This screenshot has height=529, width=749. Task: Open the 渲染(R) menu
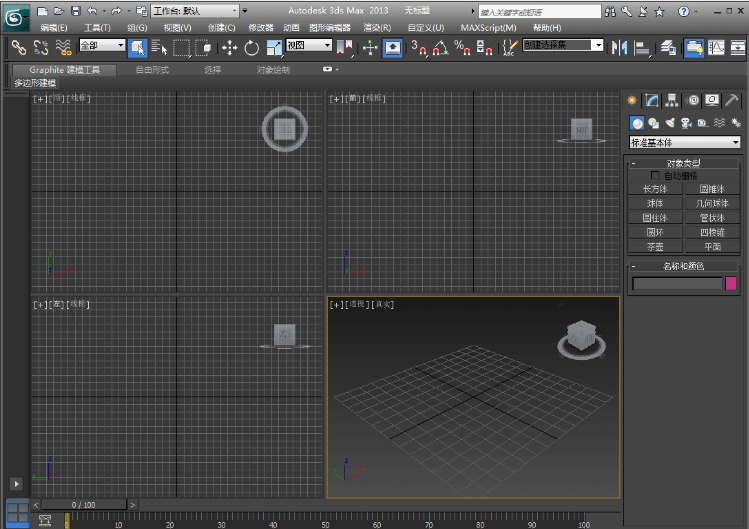376,28
